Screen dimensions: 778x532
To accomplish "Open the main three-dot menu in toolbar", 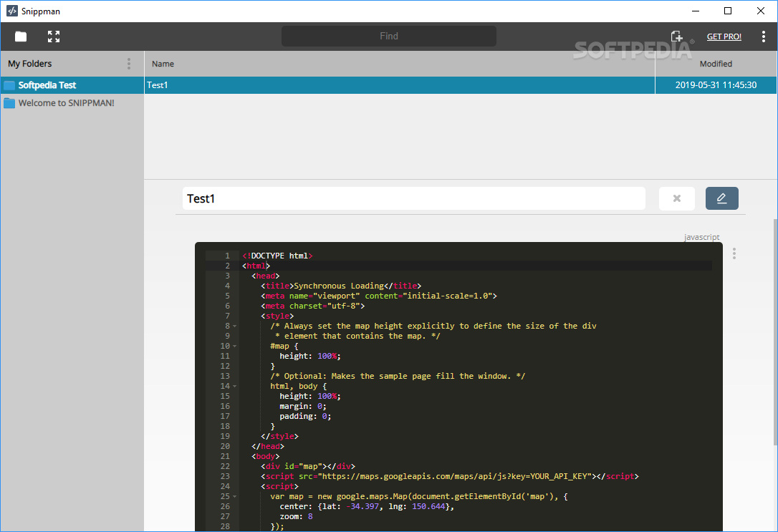I will pyautogui.click(x=763, y=37).
